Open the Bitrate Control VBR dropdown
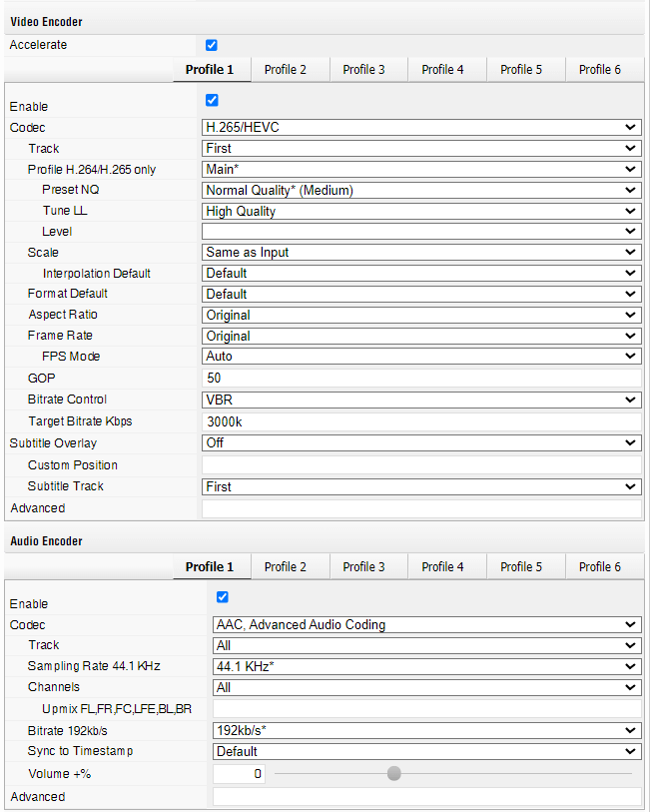The height and width of the screenshot is (812, 650). [420, 400]
